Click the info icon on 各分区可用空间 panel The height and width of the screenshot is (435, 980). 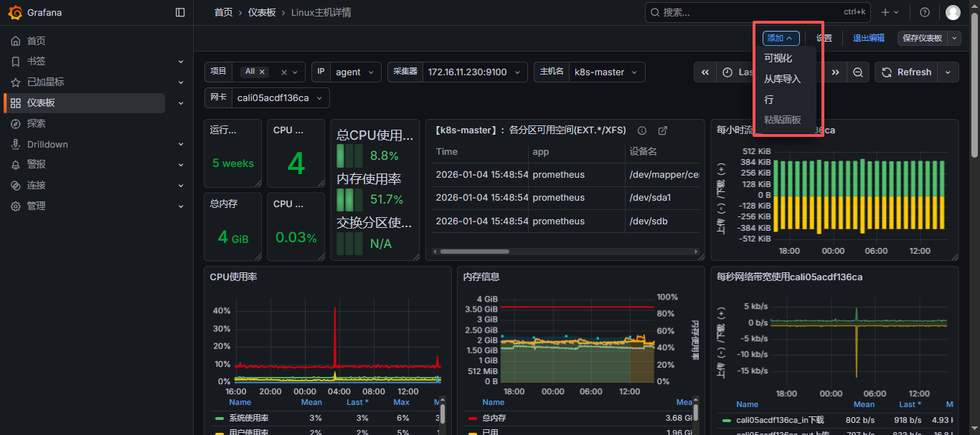coord(642,130)
